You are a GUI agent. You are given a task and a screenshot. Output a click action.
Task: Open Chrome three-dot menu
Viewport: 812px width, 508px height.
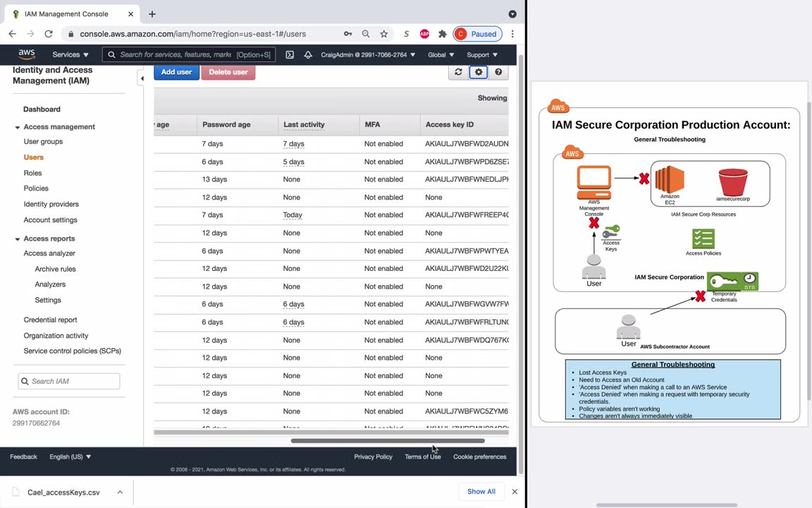pyautogui.click(x=512, y=34)
